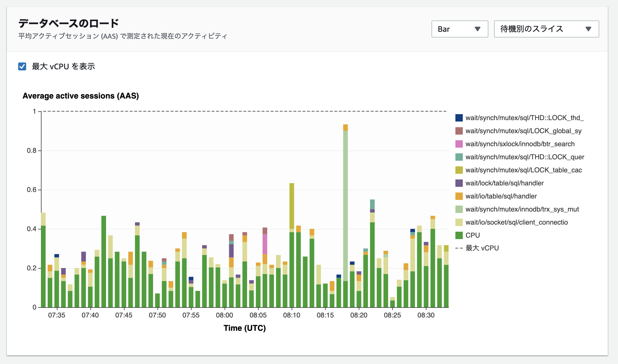Click the light green trx_sys_mut legend swatch
Image resolution: width=618 pixels, height=364 pixels.
pos(459,209)
